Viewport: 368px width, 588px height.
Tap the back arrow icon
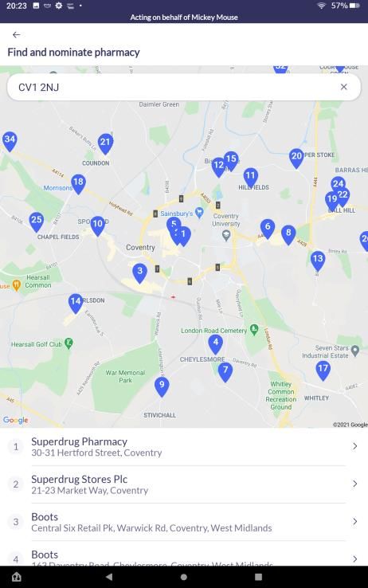tap(16, 35)
